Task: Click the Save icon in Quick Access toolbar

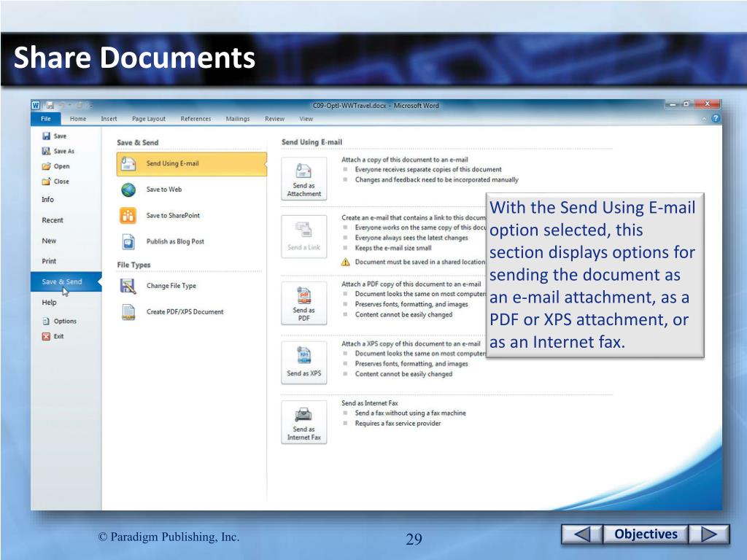Action: coord(50,105)
